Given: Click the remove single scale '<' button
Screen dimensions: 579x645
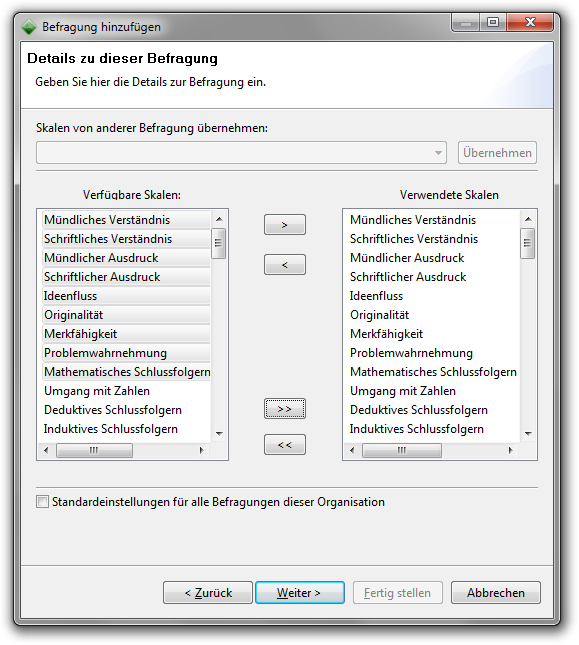Looking at the screenshot, I should point(285,264).
